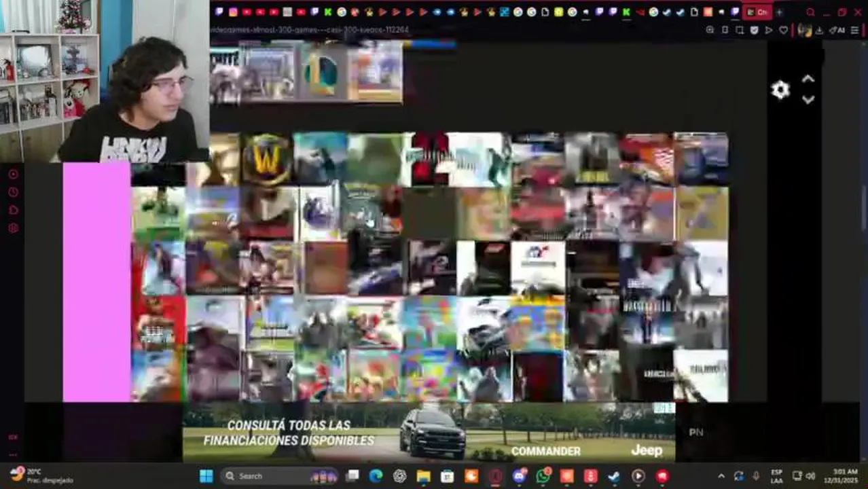Image resolution: width=868 pixels, height=489 pixels.
Task: Select the World of Warcraft logo thumbnail
Action: pyautogui.click(x=267, y=160)
